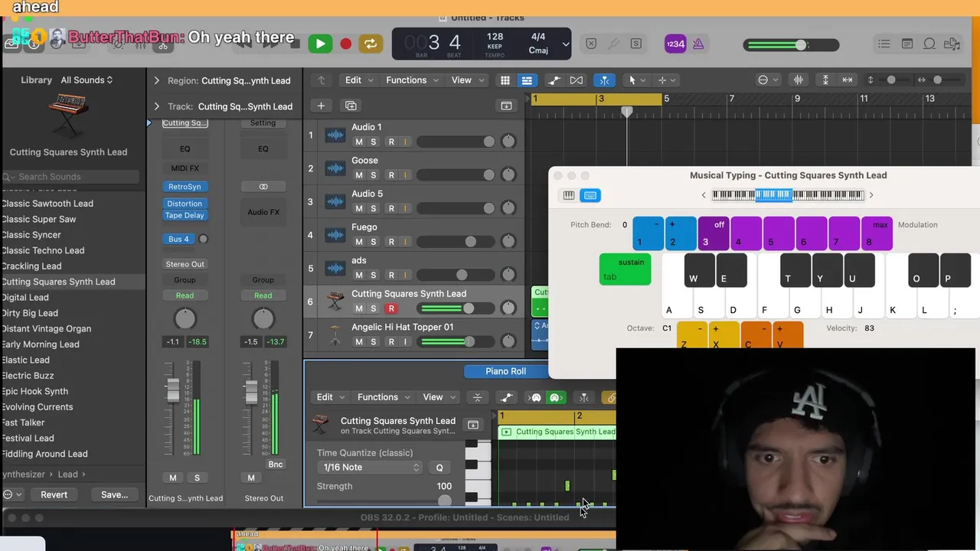Expand the Region inspector disclosure triangle
The width and height of the screenshot is (980, 551).
156,80
